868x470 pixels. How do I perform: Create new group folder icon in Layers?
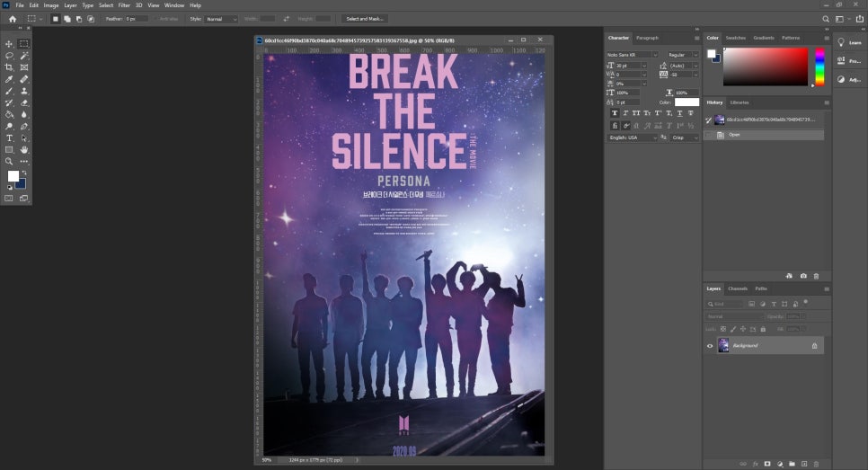point(792,464)
